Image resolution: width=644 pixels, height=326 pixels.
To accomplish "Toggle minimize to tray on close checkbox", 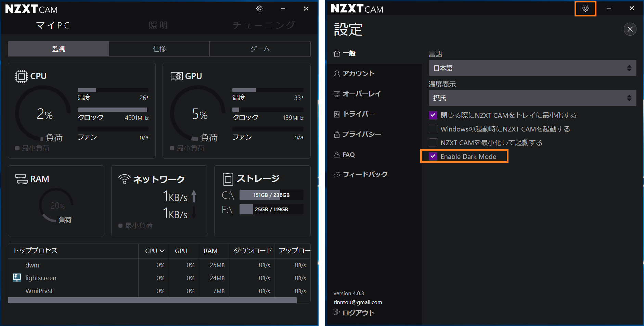I will tap(433, 115).
